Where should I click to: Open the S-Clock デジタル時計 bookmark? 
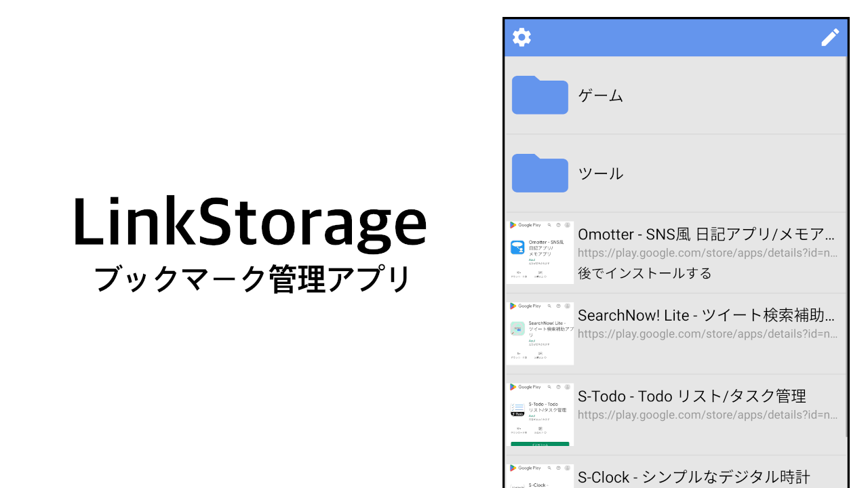pyautogui.click(x=692, y=476)
